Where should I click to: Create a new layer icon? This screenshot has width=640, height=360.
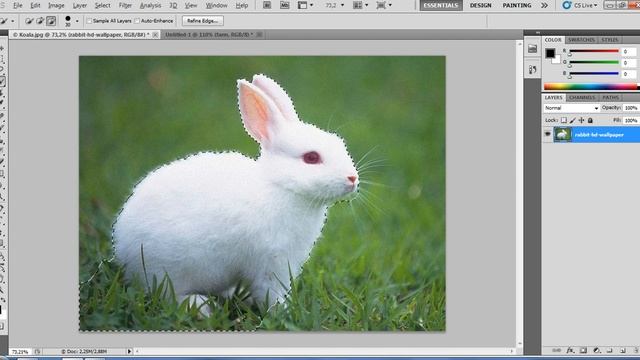pos(623,351)
